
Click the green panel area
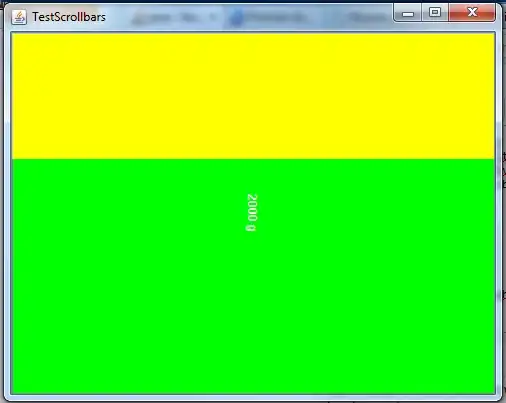coord(253,277)
